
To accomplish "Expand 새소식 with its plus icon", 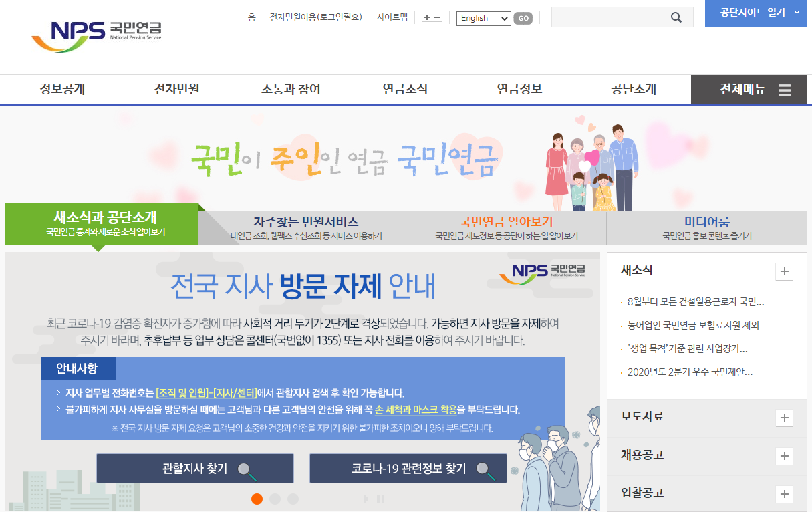I will (784, 271).
